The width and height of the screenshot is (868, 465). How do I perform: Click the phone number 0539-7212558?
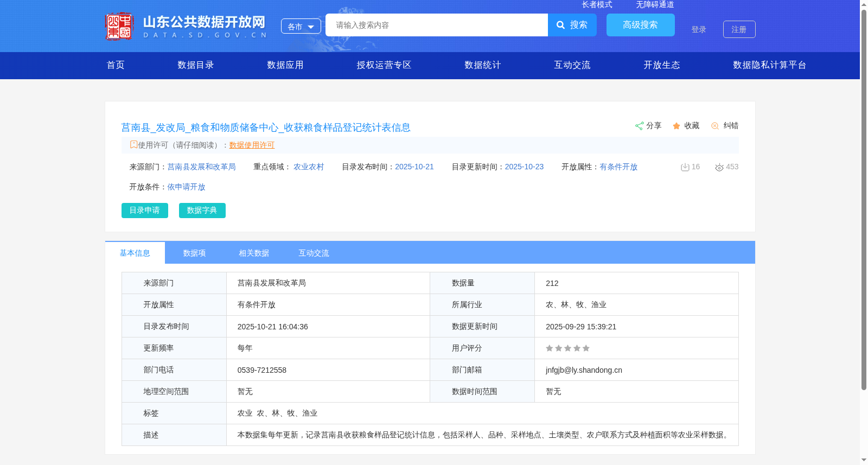pyautogui.click(x=262, y=370)
